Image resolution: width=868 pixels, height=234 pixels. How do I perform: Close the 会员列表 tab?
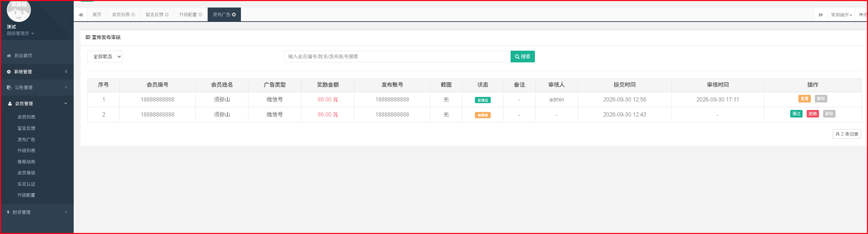pyautogui.click(x=133, y=15)
